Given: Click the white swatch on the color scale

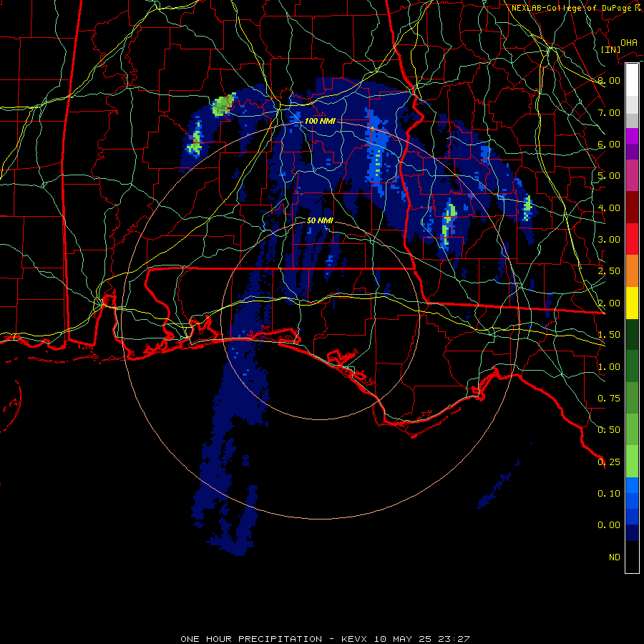Looking at the screenshot, I should coord(632,79).
